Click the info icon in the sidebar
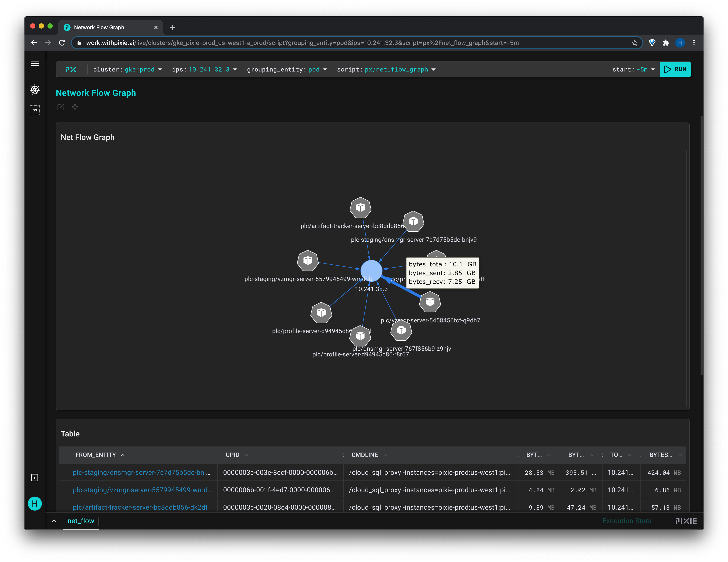 [x=35, y=478]
